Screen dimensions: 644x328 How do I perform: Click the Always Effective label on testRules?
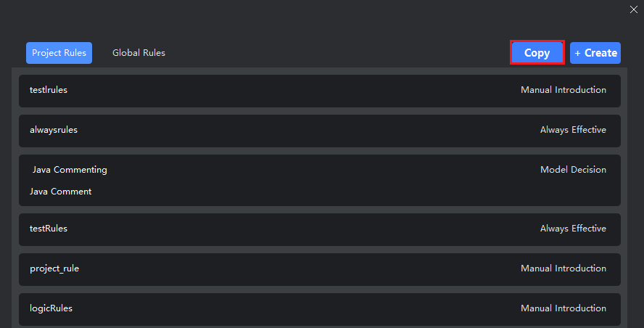[x=573, y=229]
